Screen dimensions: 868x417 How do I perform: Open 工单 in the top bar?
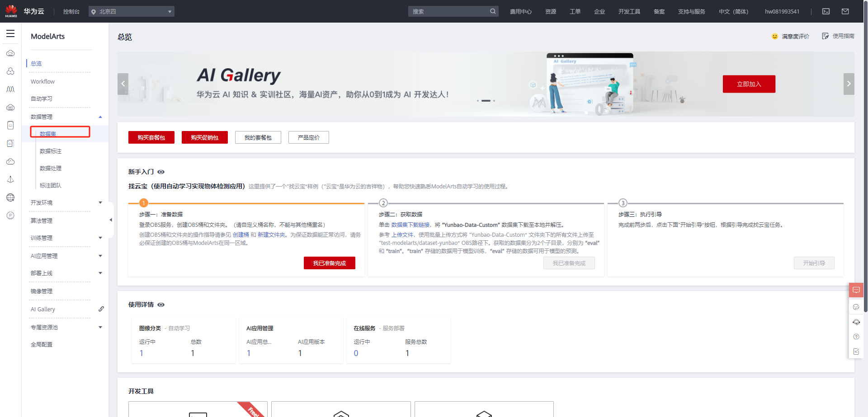pyautogui.click(x=575, y=12)
